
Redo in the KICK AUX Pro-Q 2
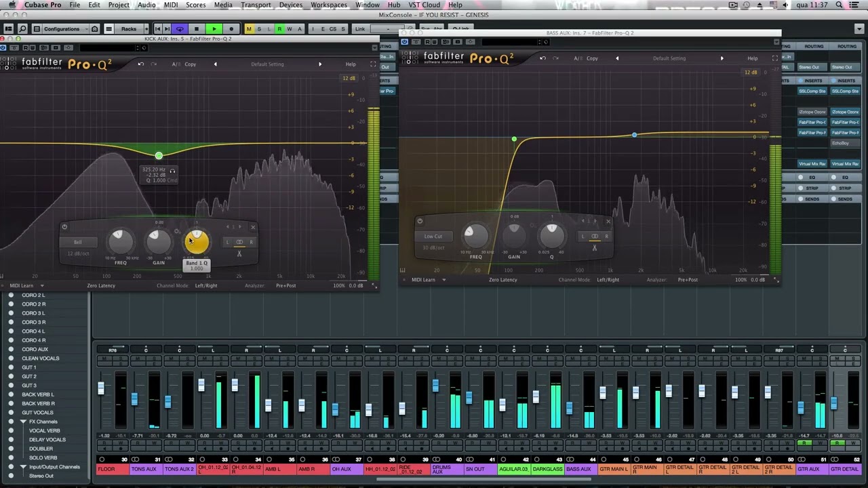(x=154, y=64)
